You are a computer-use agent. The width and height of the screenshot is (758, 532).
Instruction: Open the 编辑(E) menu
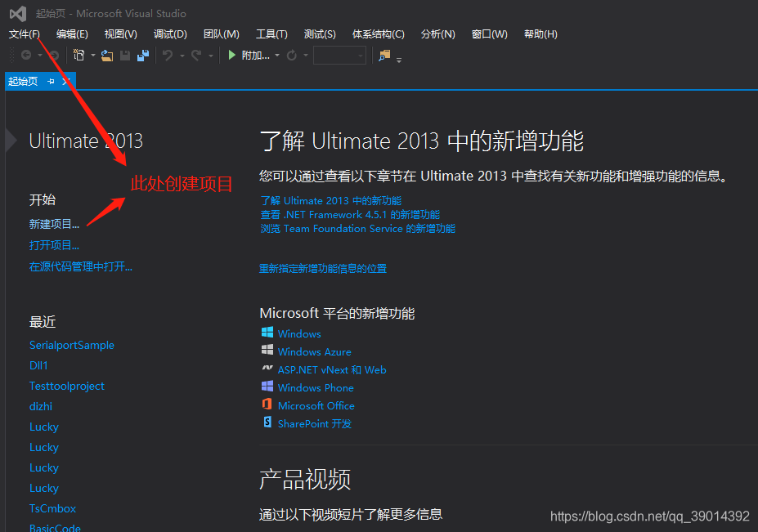coord(72,34)
